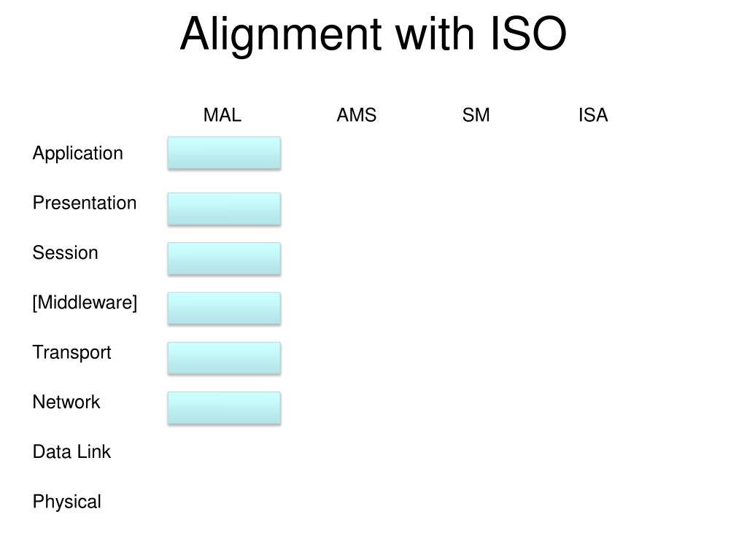Select the cyan box beside Application
This screenshot has height=560, width=747.
tap(224, 152)
